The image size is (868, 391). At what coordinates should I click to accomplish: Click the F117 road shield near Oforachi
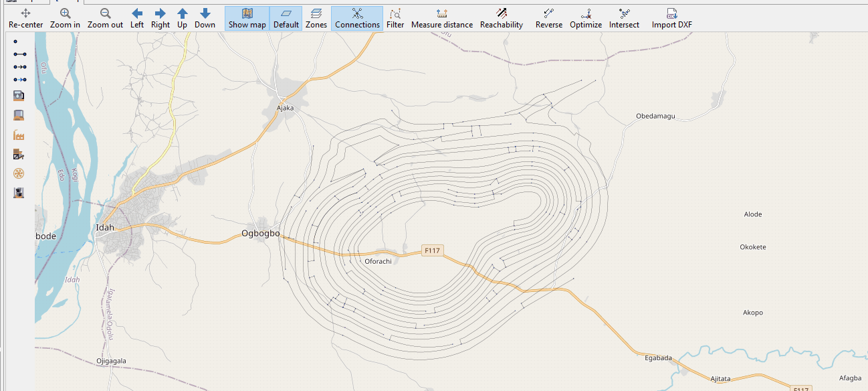click(433, 251)
